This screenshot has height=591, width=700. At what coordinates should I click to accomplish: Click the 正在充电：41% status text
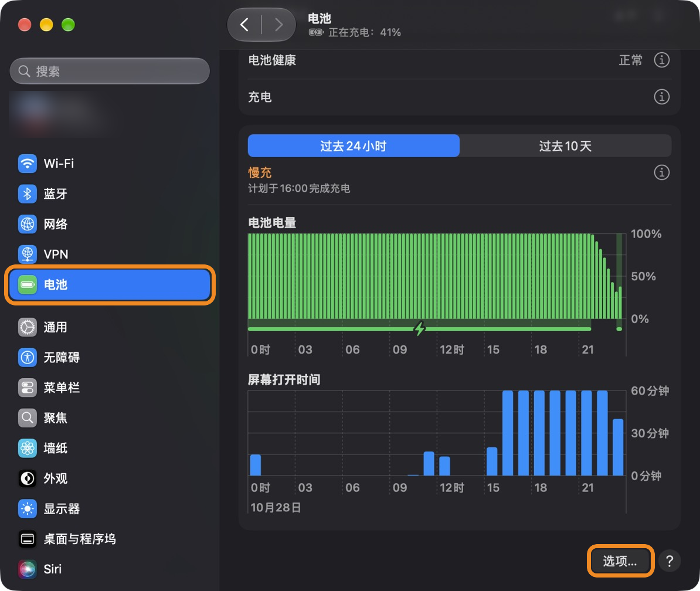(x=364, y=32)
